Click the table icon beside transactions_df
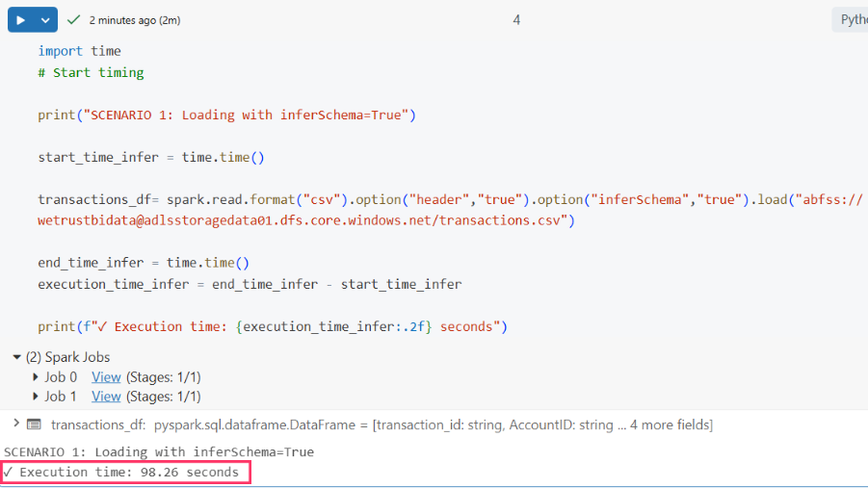The width and height of the screenshot is (868, 488). coord(34,424)
